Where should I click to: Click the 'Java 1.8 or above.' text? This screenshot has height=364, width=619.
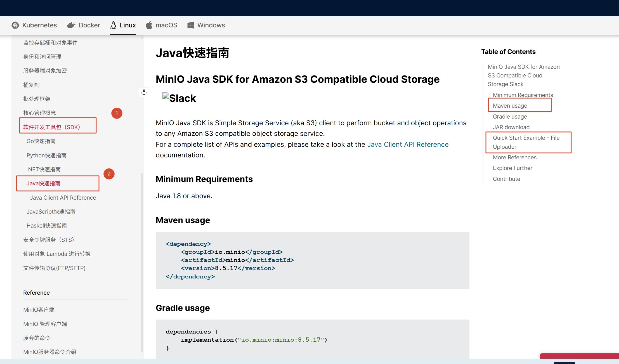pyautogui.click(x=184, y=196)
